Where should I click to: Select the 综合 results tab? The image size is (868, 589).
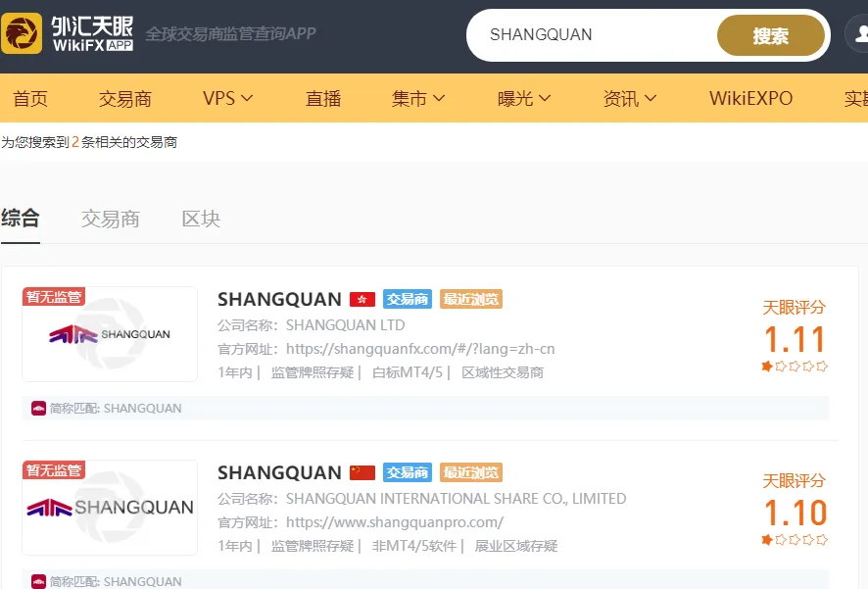(x=20, y=219)
